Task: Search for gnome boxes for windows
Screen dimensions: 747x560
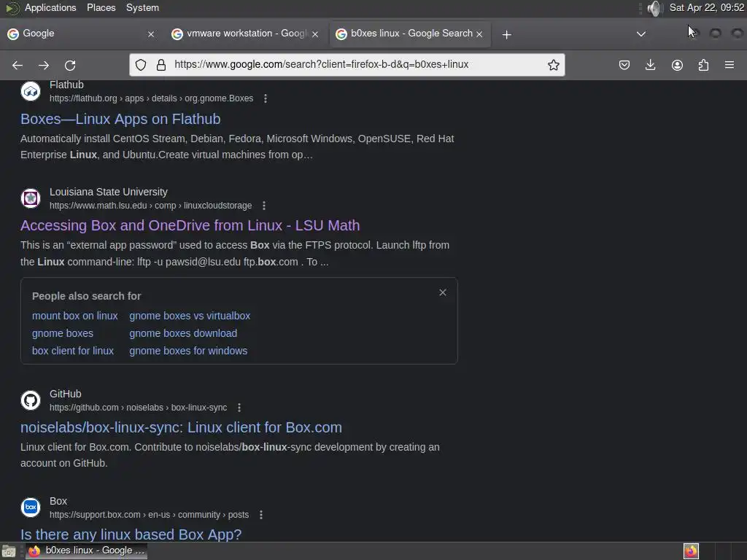Action: (x=188, y=351)
